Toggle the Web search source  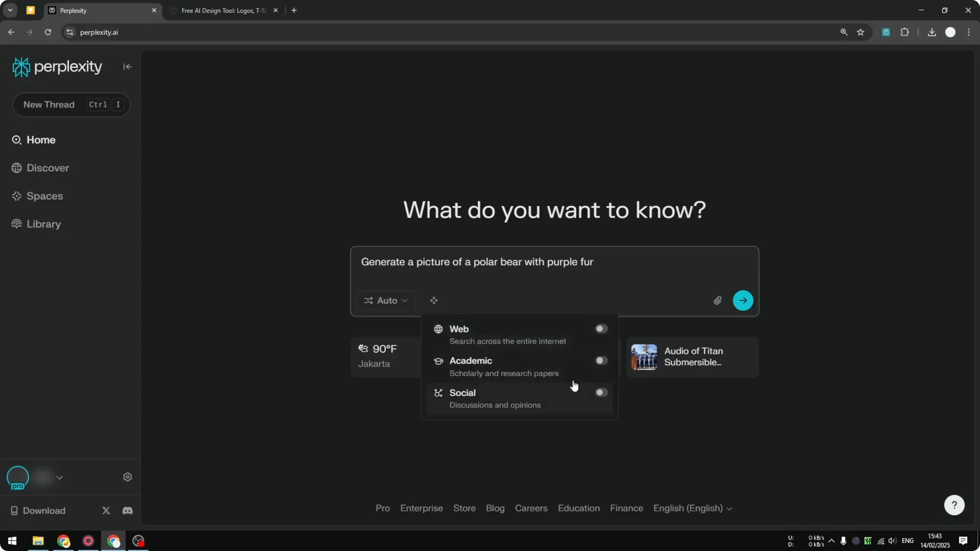(600, 329)
